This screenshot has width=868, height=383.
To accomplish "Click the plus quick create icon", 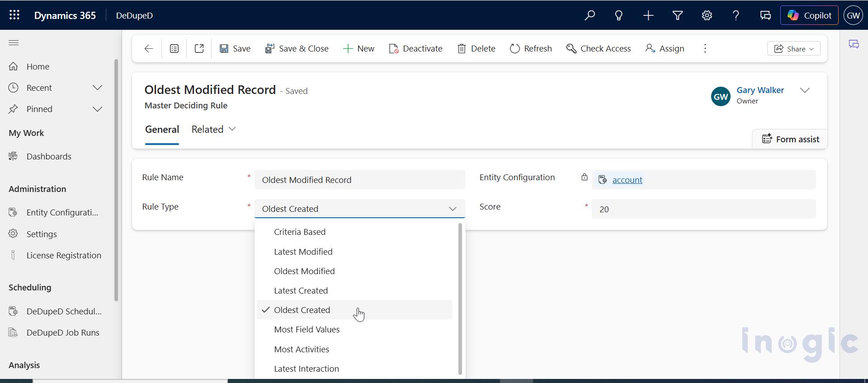I will (648, 15).
